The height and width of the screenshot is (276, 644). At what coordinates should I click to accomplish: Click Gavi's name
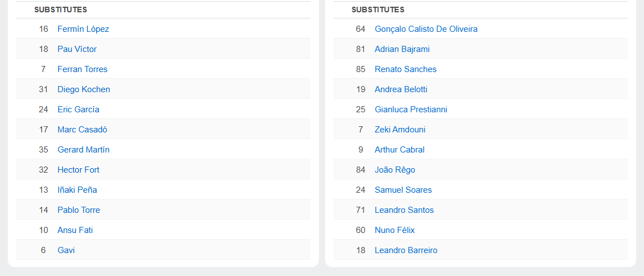pyautogui.click(x=66, y=250)
